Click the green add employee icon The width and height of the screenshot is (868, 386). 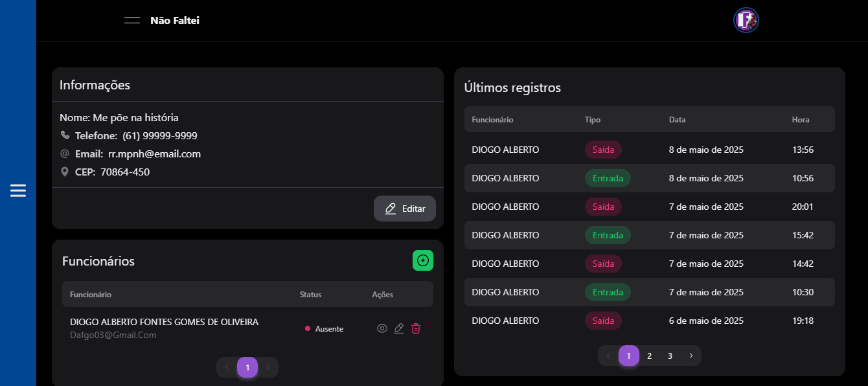coord(423,260)
